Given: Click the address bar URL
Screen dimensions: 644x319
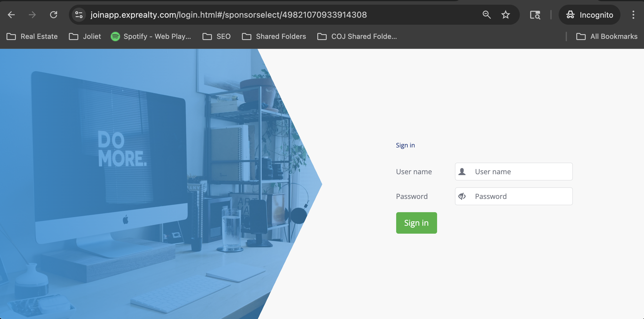Looking at the screenshot, I should click(228, 15).
